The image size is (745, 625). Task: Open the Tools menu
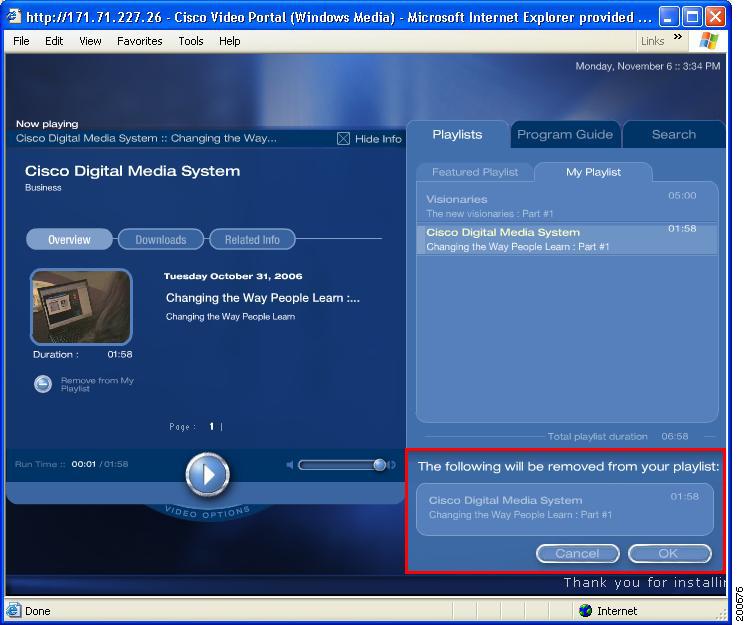coord(191,41)
